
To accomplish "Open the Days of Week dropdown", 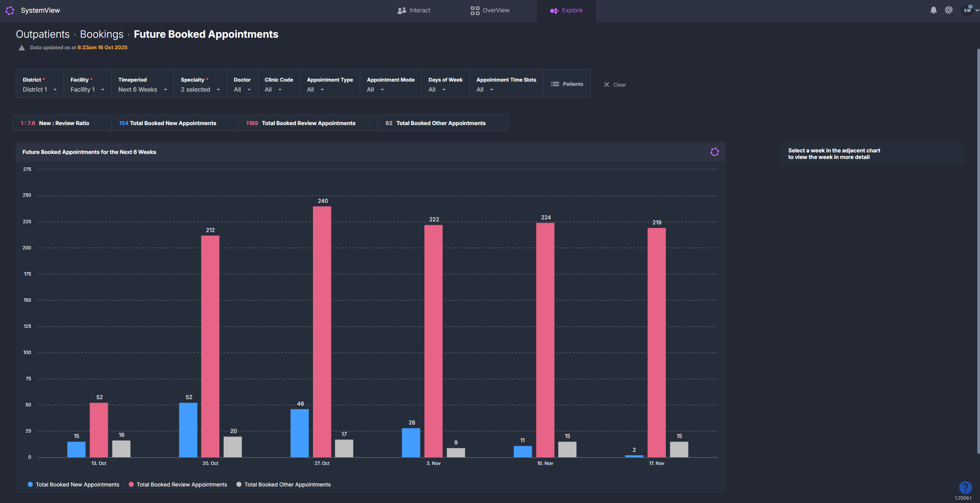I will (437, 89).
